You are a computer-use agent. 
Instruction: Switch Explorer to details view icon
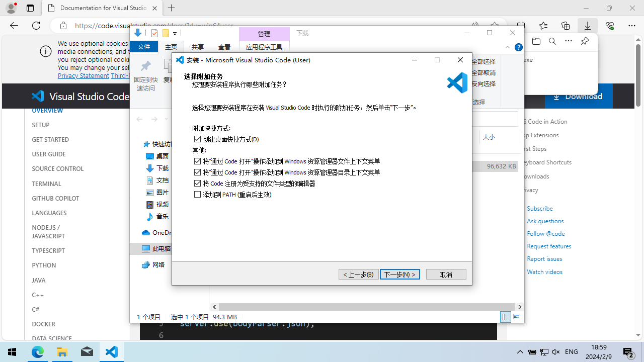pyautogui.click(x=506, y=317)
